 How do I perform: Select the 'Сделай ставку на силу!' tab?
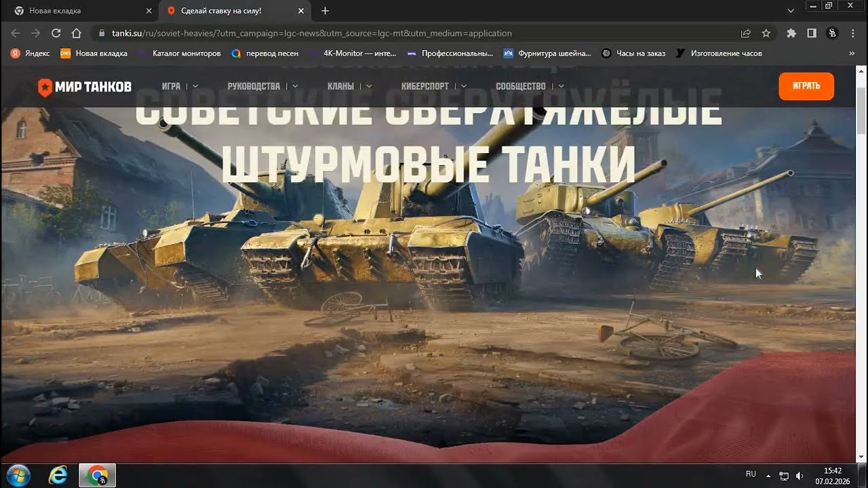tap(236, 11)
